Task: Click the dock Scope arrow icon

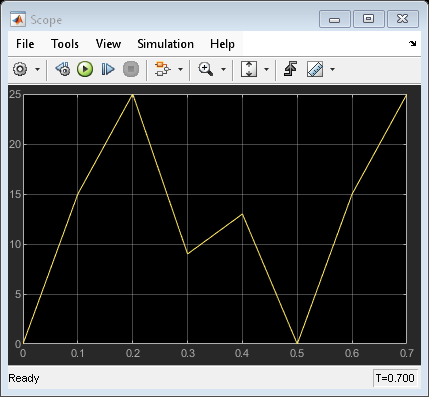Action: click(x=413, y=43)
